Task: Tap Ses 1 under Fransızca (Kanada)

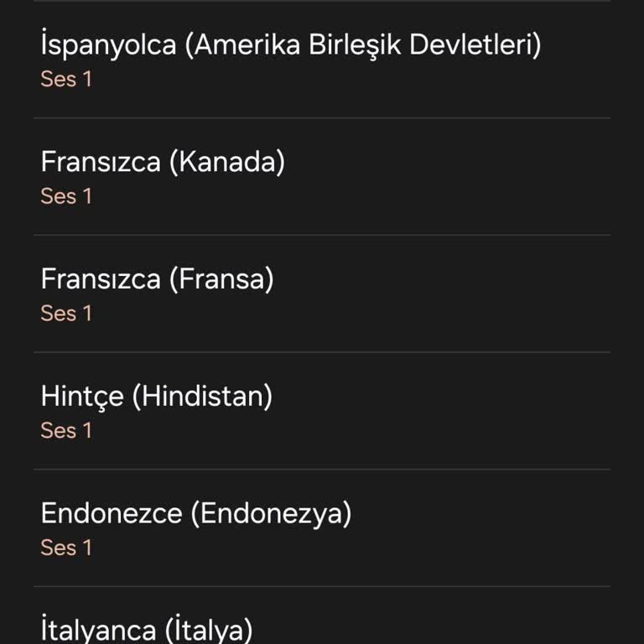Action: click(x=66, y=196)
